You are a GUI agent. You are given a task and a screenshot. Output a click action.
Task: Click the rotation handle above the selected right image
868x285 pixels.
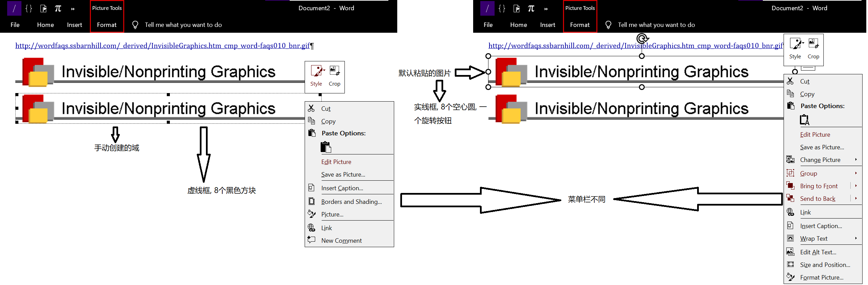tap(642, 39)
